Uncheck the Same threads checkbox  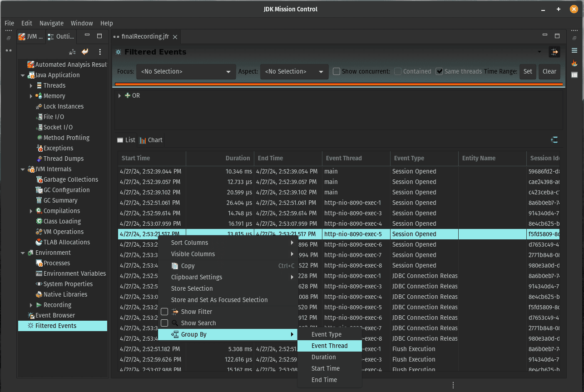pyautogui.click(x=439, y=71)
